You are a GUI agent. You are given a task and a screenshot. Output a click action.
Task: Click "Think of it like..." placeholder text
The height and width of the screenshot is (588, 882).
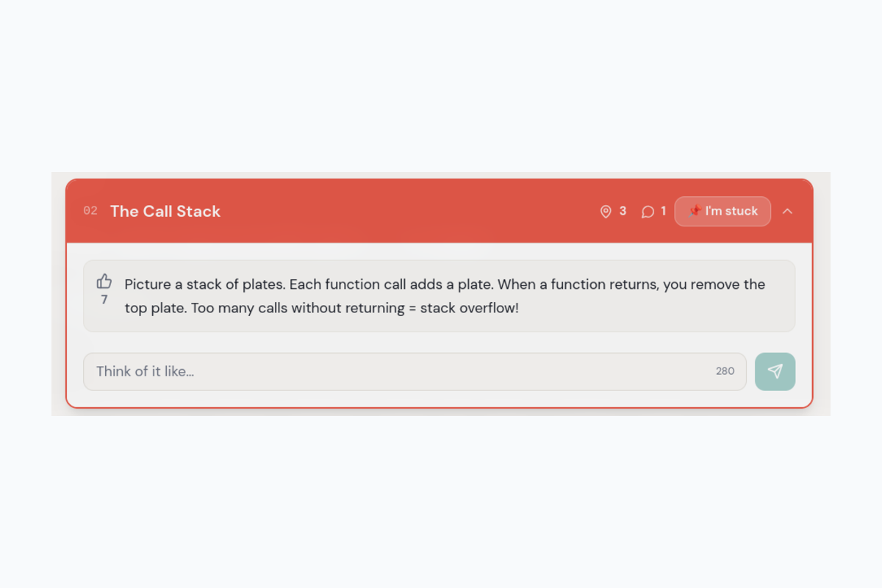pos(145,371)
